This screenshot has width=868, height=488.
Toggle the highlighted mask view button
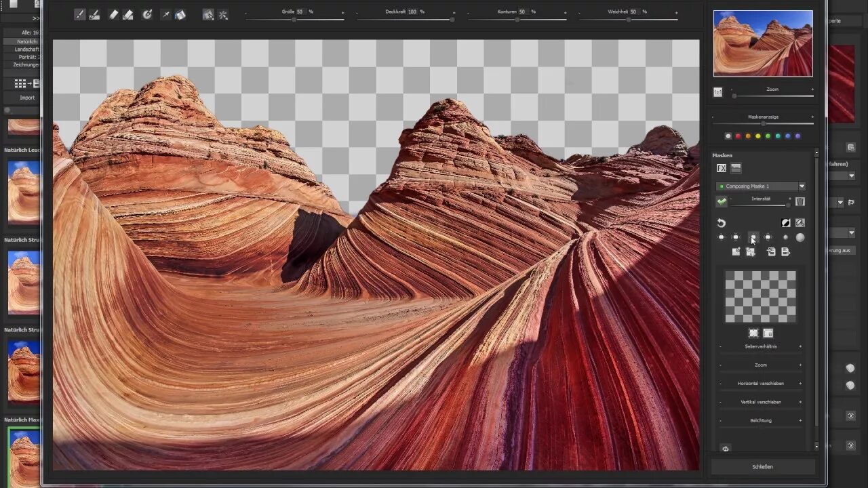[x=208, y=14]
